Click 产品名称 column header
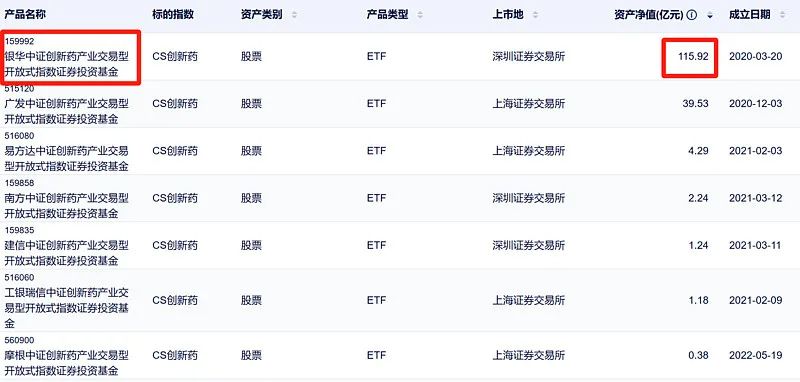This screenshot has height=382, width=800. (x=25, y=15)
